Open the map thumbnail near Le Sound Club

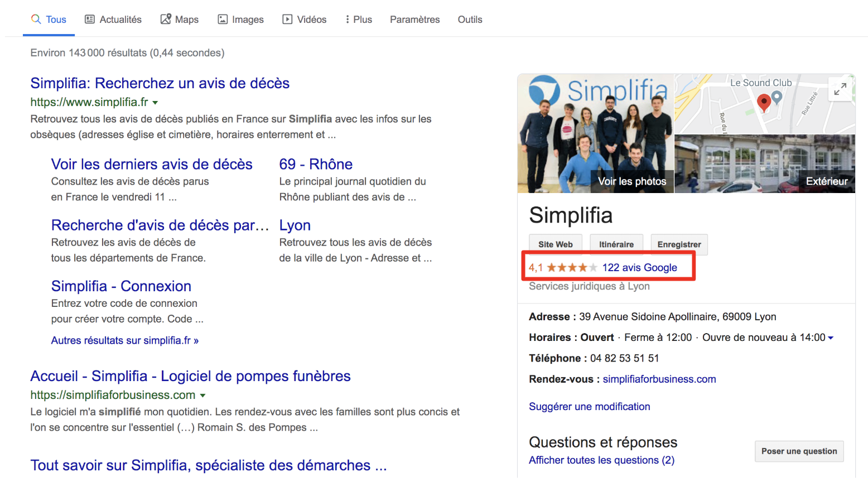tap(765, 104)
